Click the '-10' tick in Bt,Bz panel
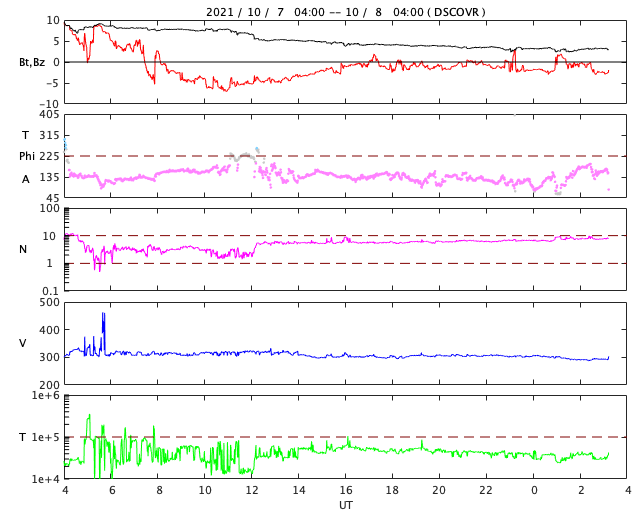This screenshot has height=512, width=640. pyautogui.click(x=49, y=104)
